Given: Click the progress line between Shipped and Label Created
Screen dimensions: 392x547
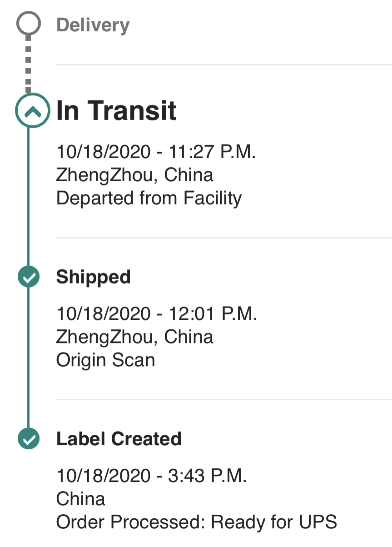Looking at the screenshot, I should click(28, 359).
